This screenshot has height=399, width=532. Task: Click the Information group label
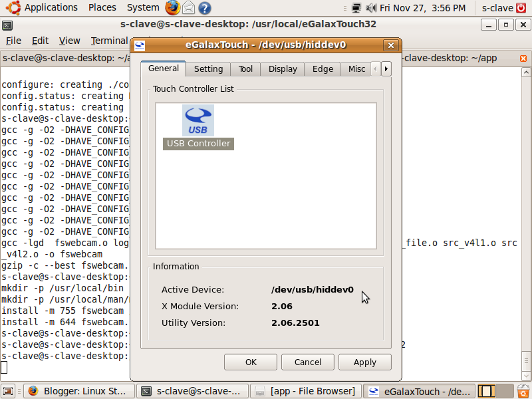coord(176,267)
